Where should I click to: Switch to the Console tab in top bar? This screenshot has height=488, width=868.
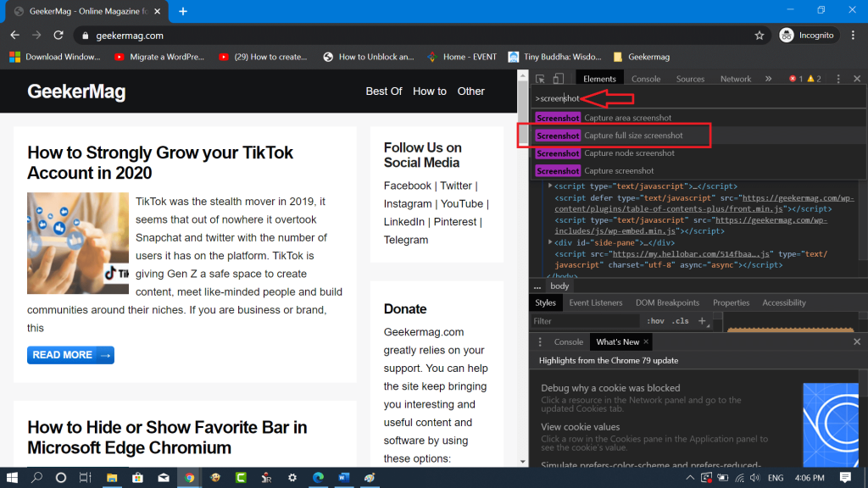tap(646, 79)
